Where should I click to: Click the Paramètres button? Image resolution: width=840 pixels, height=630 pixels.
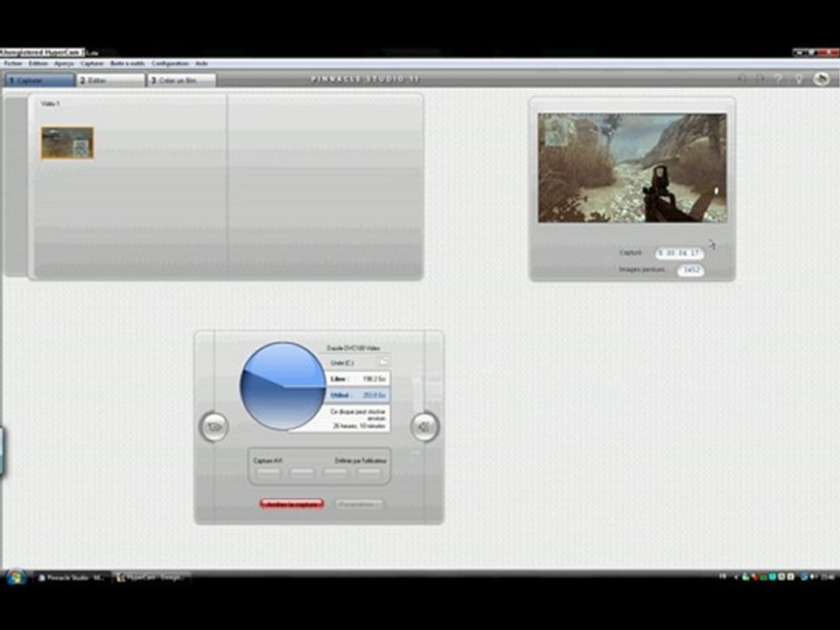click(359, 504)
